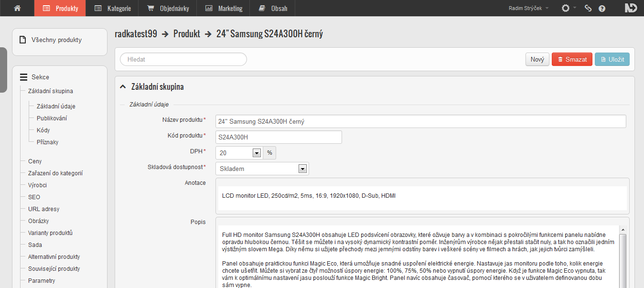Open help question mark icon
This screenshot has height=288, width=644.
pyautogui.click(x=602, y=8)
